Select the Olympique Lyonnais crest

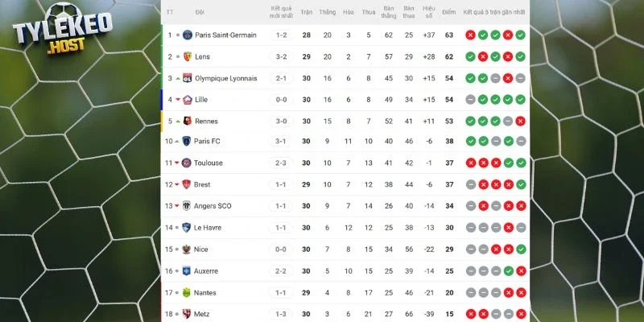tap(188, 78)
